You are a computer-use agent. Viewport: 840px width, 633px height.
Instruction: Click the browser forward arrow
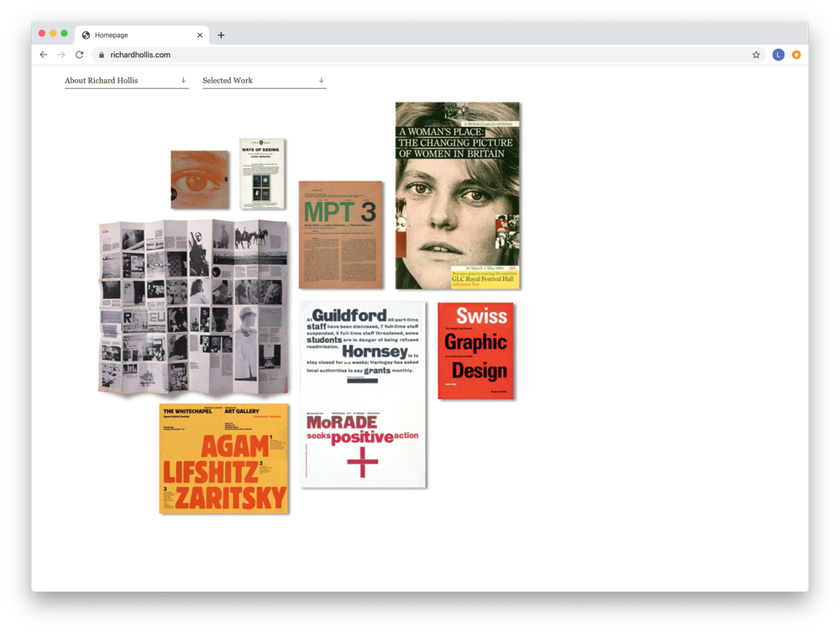pos(61,55)
